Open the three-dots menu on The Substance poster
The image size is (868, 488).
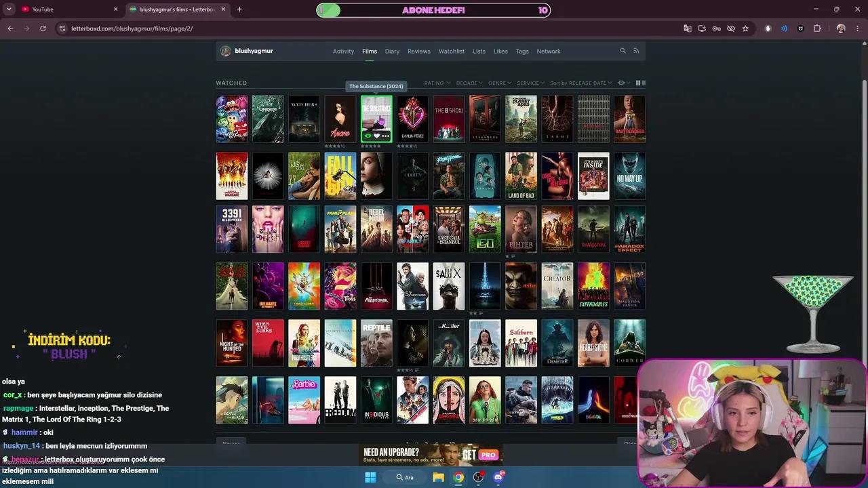pyautogui.click(x=385, y=136)
